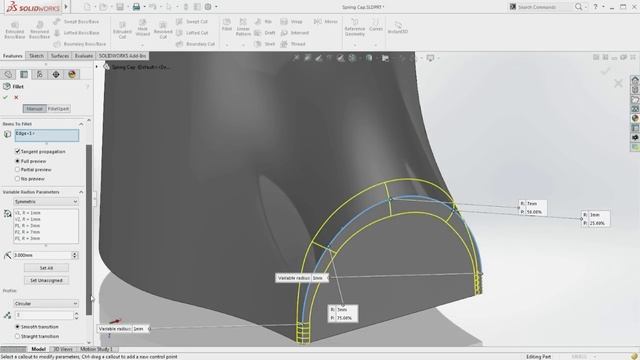Open the Print icon dropdown arrow
640x360 pixels.
pos(144,7)
